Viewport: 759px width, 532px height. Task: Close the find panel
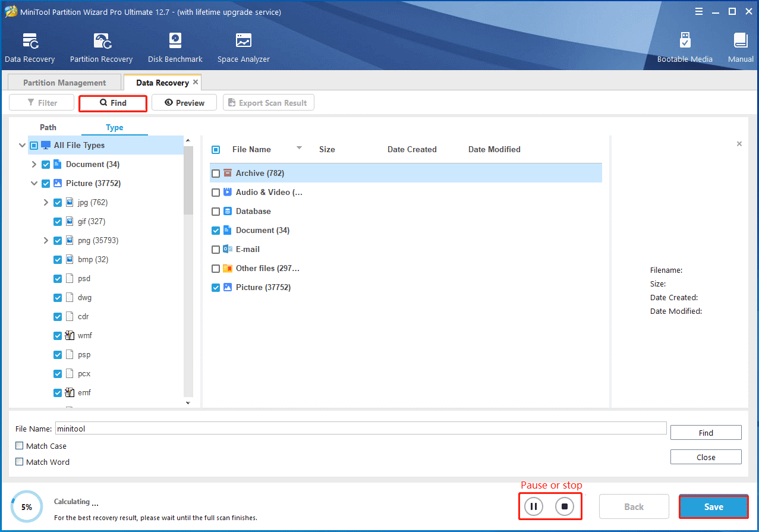pos(706,457)
